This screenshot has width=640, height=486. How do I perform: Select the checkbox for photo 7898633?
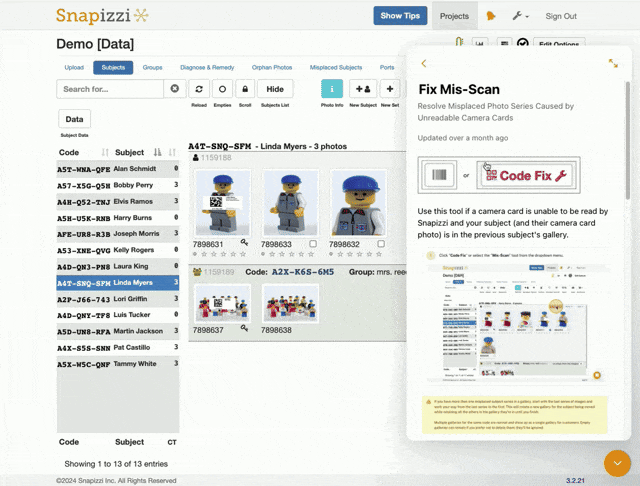[313, 244]
